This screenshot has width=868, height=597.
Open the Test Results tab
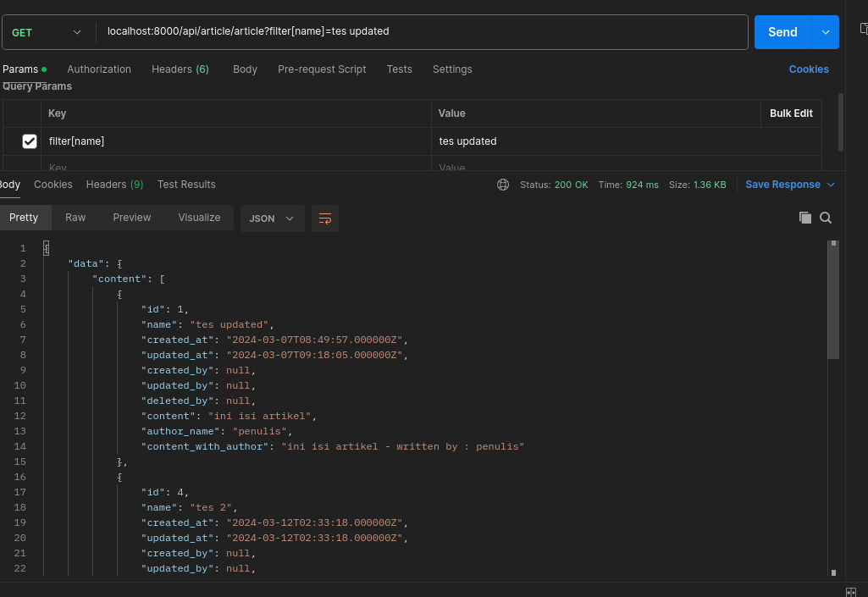pyautogui.click(x=186, y=185)
